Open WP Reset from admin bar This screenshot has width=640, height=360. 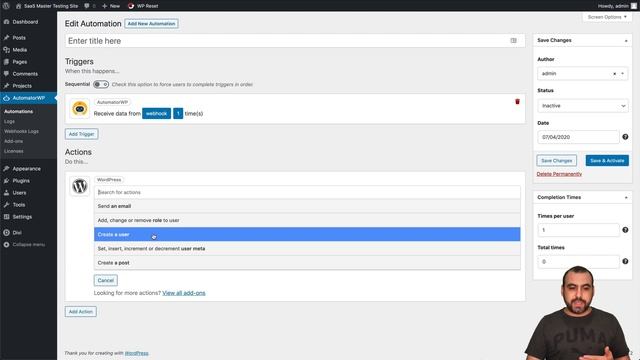[143, 6]
